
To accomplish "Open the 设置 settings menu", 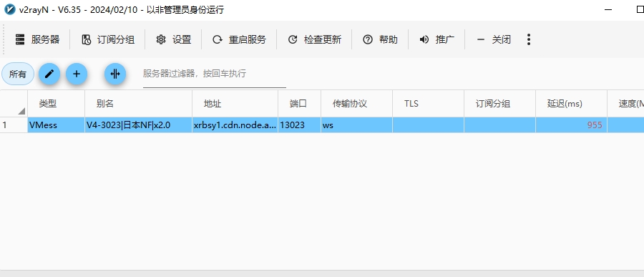I will pos(173,39).
